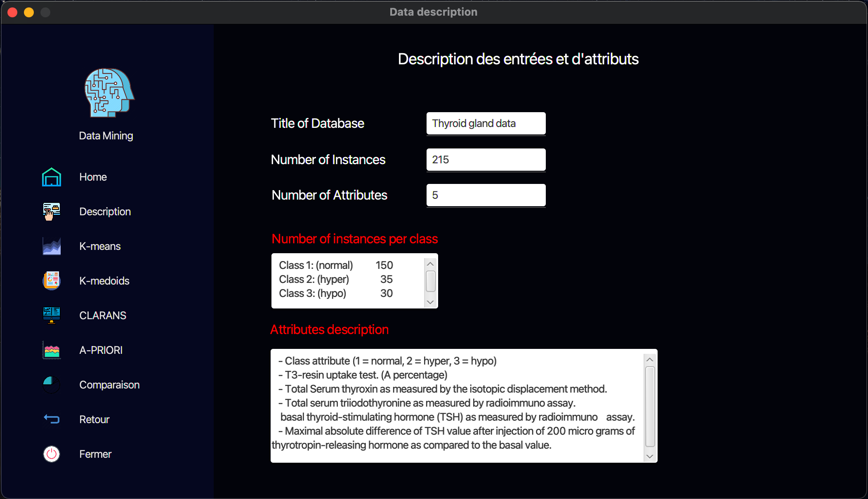Click the down arrow on class list scrollbar

point(430,302)
